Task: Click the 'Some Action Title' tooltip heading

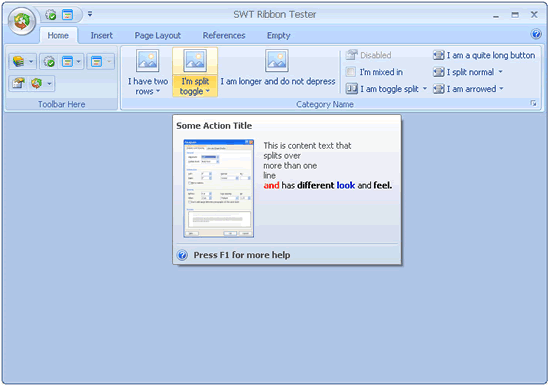Action: (214, 126)
